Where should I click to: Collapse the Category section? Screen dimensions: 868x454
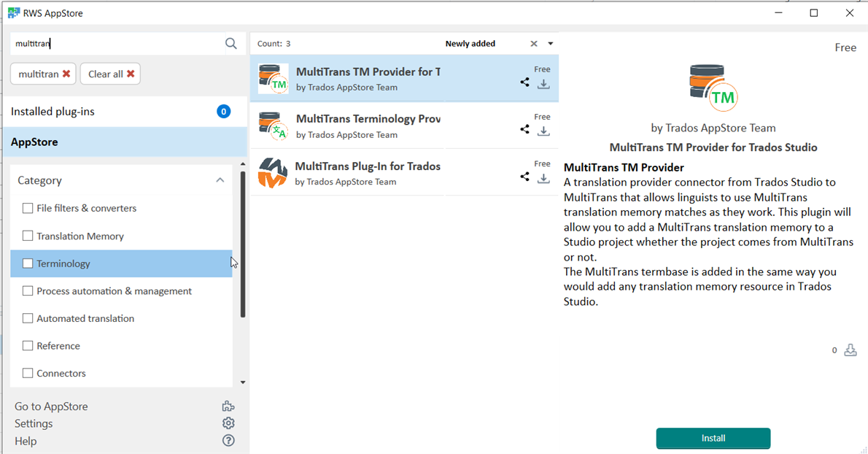[x=220, y=179]
